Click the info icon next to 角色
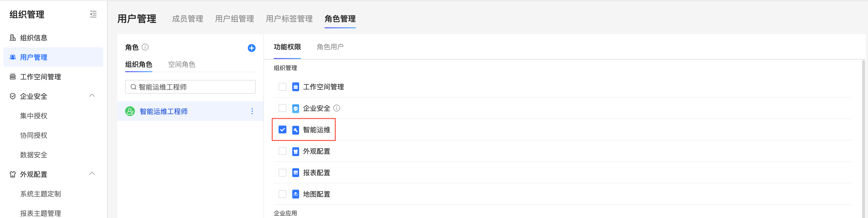This screenshot has height=218, width=868. point(145,47)
